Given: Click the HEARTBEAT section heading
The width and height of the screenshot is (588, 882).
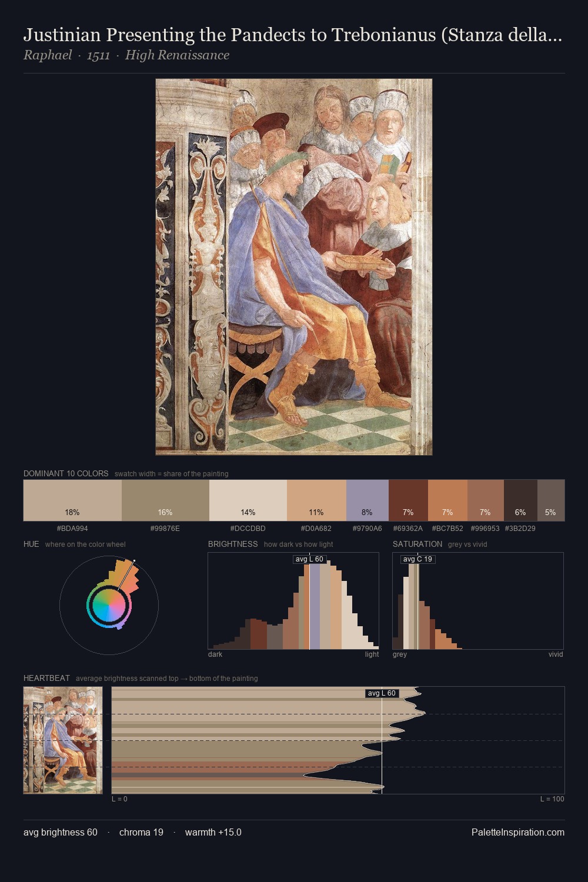Looking at the screenshot, I should 46,678.
